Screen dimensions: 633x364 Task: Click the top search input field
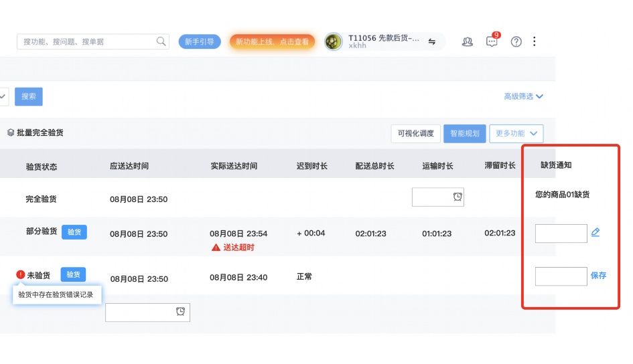[87, 41]
